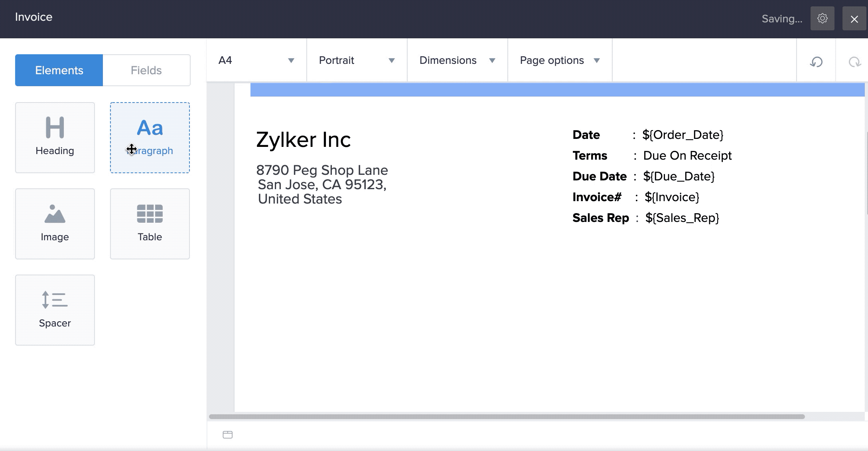
Task: Click the redo arrow icon
Action: [854, 62]
